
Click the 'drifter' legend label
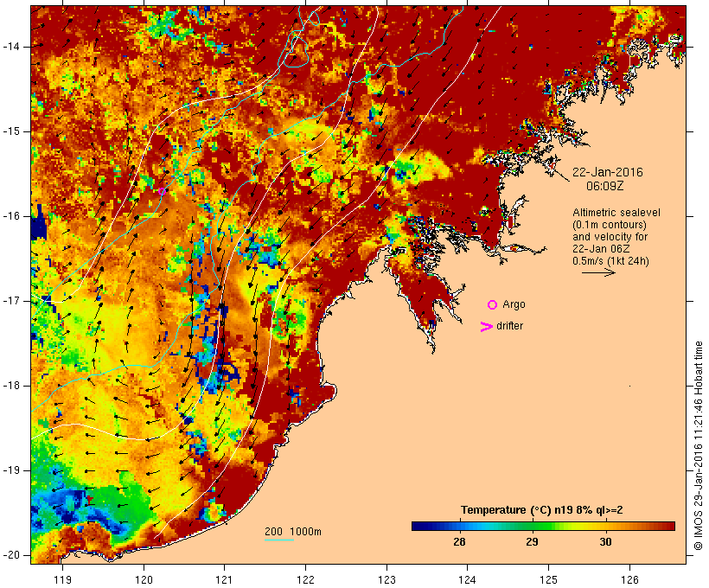tap(509, 326)
